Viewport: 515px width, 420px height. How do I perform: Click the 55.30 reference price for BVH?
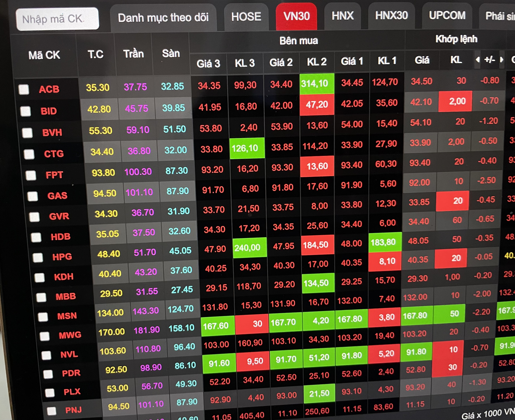point(100,131)
